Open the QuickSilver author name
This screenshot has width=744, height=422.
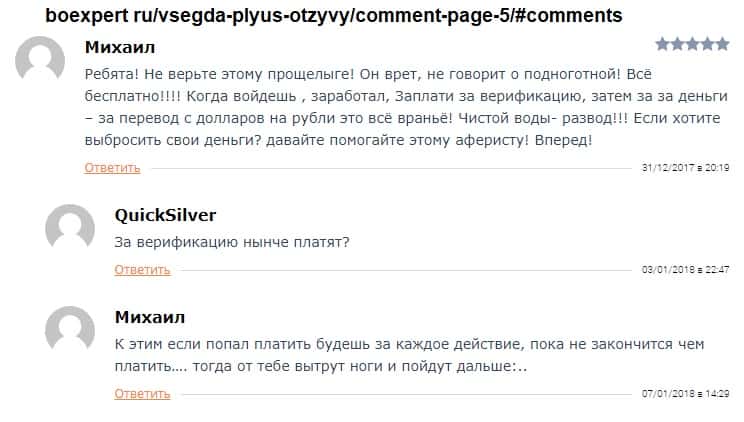pos(165,215)
